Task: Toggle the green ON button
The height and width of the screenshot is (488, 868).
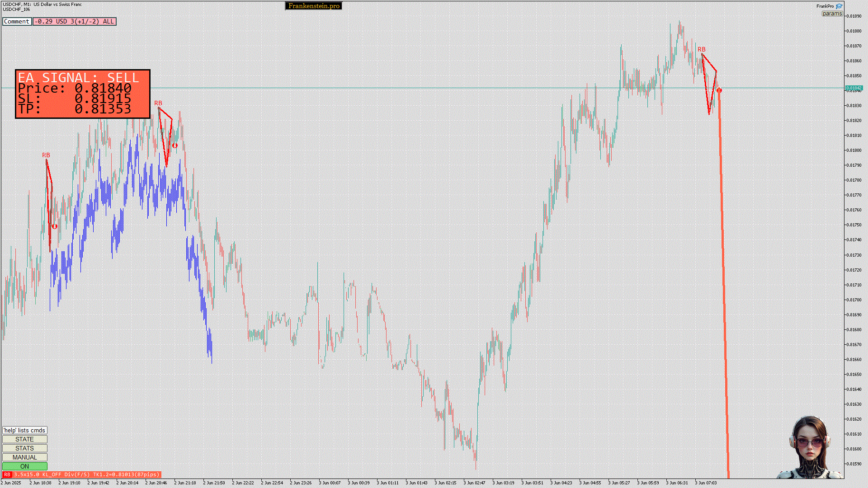Action: (x=24, y=466)
